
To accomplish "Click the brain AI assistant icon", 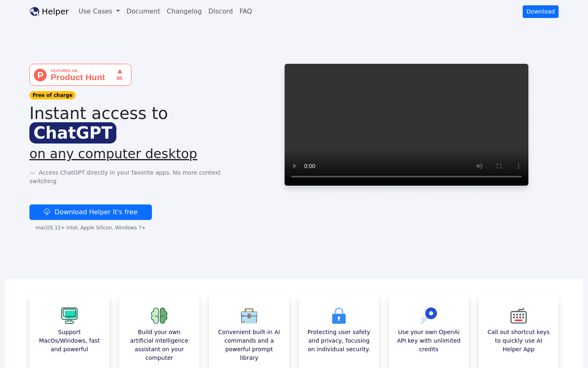I will 159,315.
